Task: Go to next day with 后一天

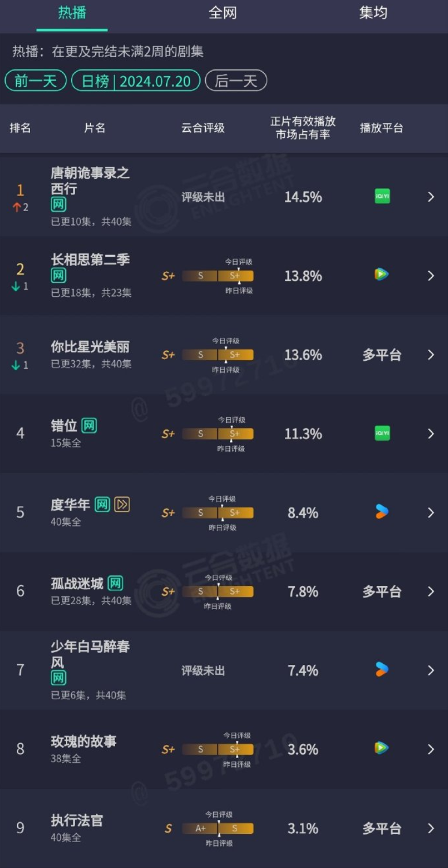Action: click(x=236, y=80)
